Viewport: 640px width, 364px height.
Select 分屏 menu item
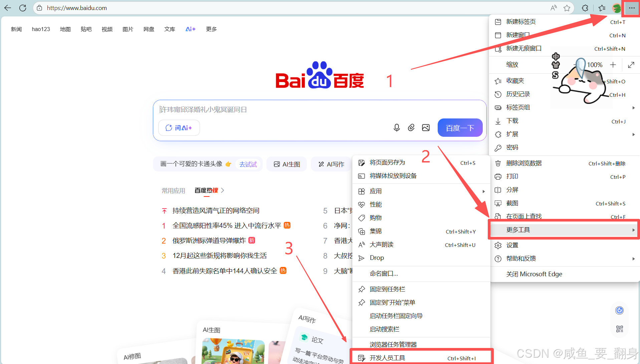coord(564,190)
